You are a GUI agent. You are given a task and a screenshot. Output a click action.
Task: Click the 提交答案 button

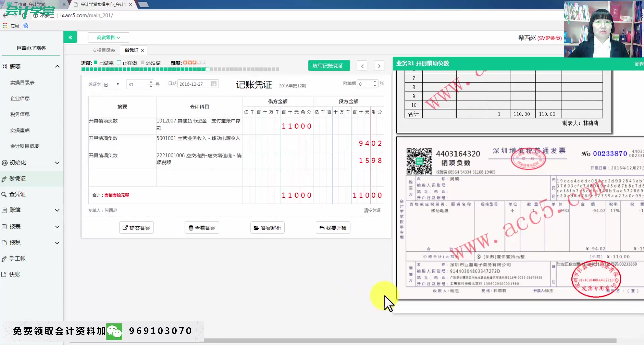136,227
